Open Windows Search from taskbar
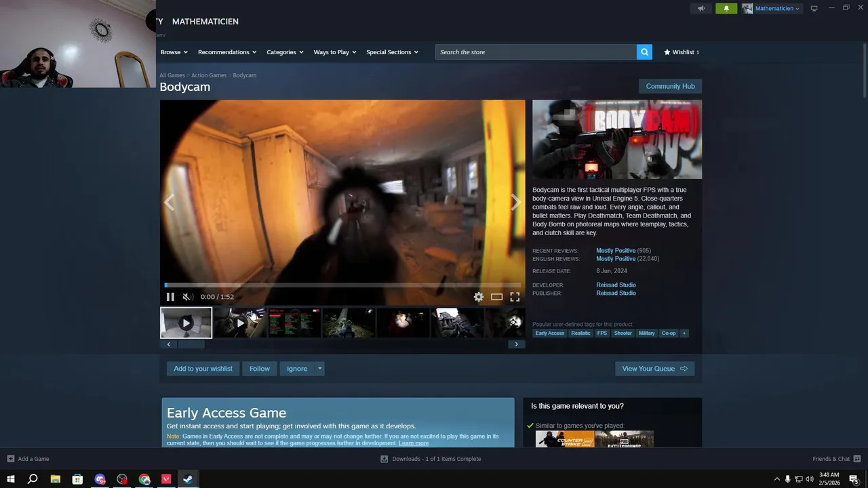This screenshot has height=488, width=868. click(x=33, y=479)
